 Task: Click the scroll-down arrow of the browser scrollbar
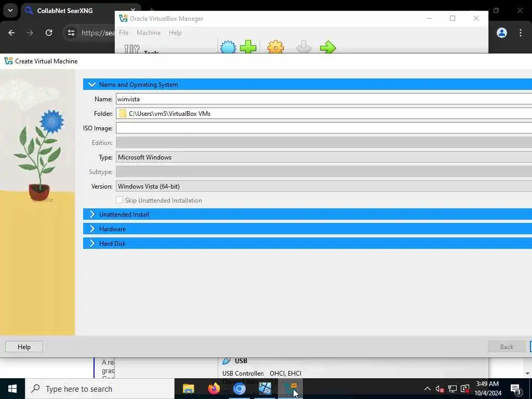(527, 373)
